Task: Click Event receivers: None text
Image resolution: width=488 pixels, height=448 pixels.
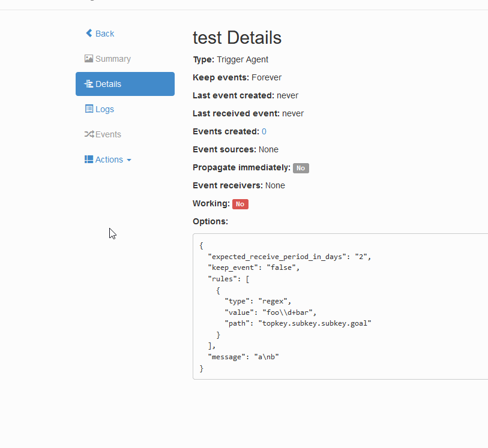Action: click(239, 185)
